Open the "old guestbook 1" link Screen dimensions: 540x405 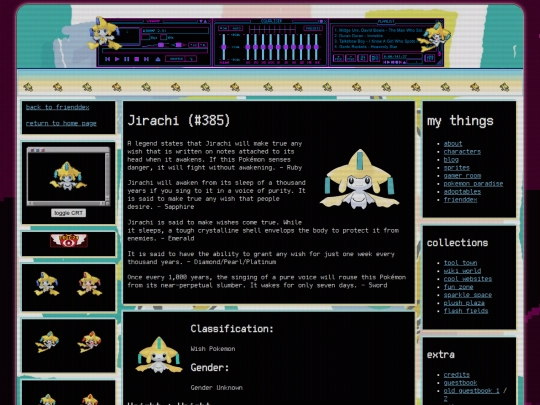[471, 391]
